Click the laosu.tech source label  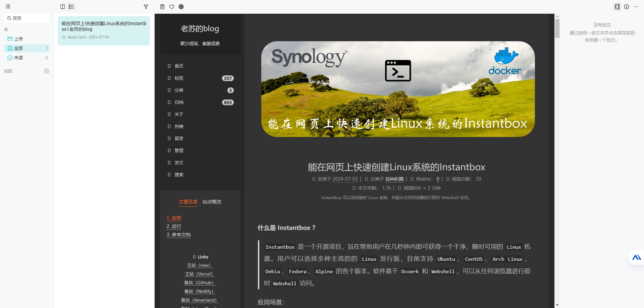(x=77, y=37)
